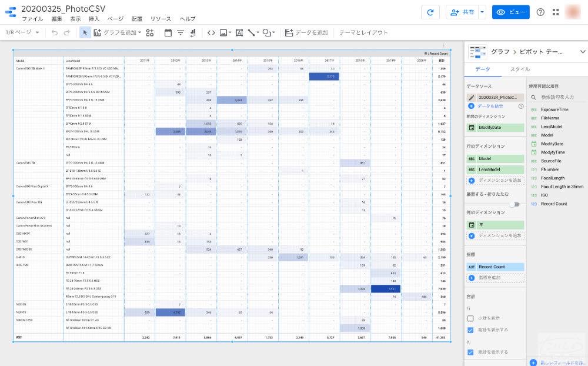
Task: Click the pivot table chart type thumbnail
Action: click(477, 52)
